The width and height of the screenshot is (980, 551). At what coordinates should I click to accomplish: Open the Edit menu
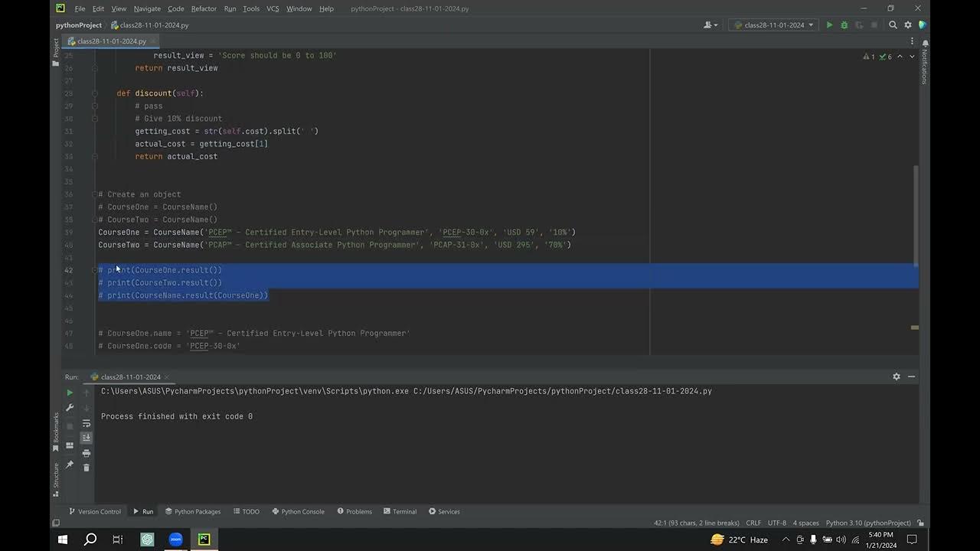click(98, 8)
